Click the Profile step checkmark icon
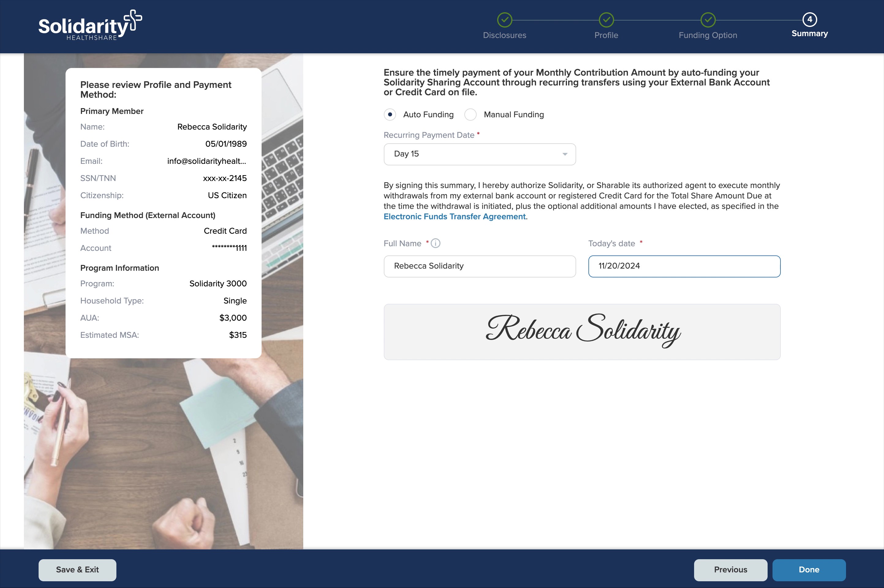The width and height of the screenshot is (884, 588). [606, 20]
